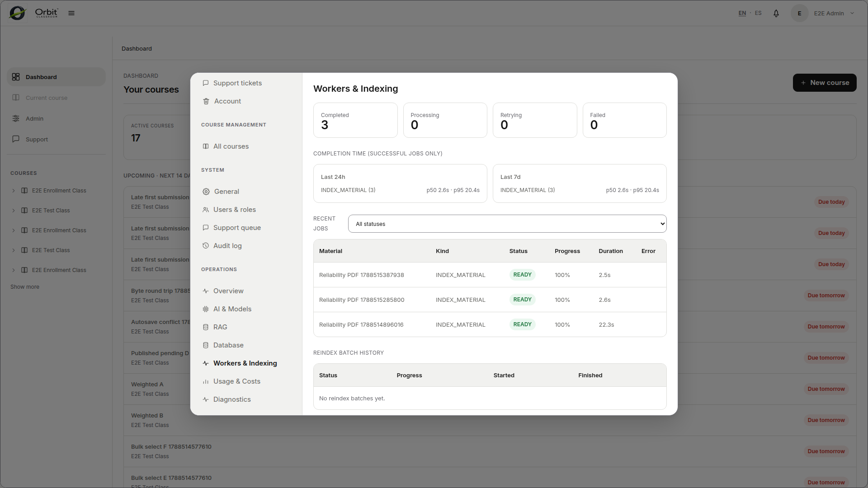Image resolution: width=868 pixels, height=488 pixels.
Task: Click the Bulk select F 1788514577610 item
Action: pos(490,451)
